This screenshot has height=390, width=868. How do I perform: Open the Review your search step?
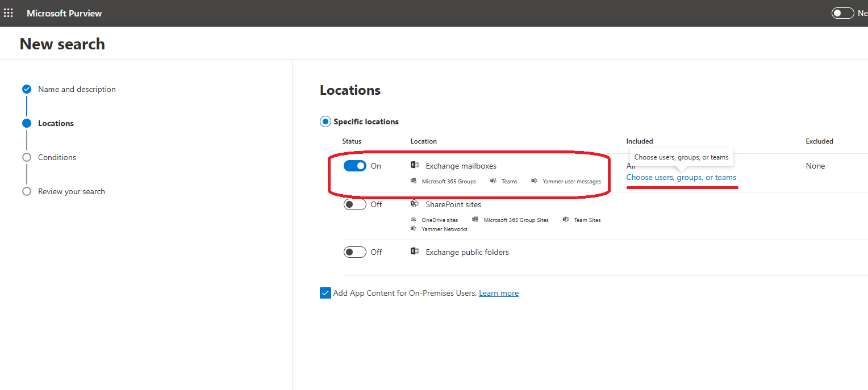[x=72, y=191]
